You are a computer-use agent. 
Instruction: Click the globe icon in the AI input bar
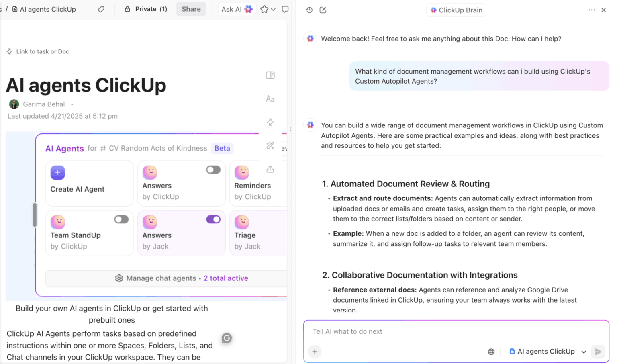pyautogui.click(x=491, y=351)
